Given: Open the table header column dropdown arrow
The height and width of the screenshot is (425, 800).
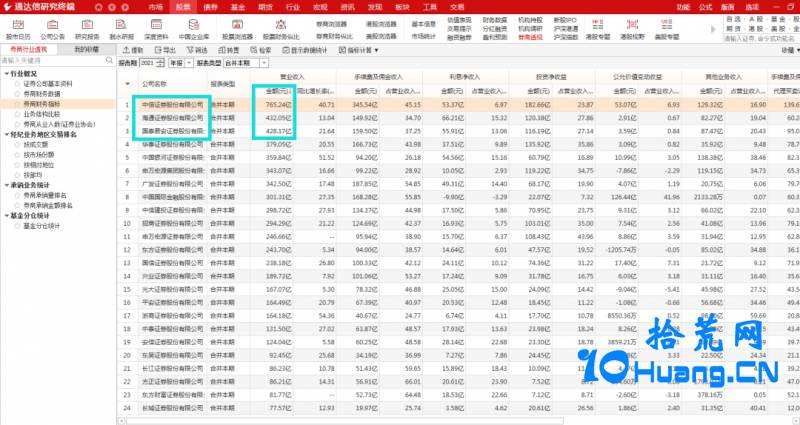Looking at the screenshot, I should pyautogui.click(x=128, y=84).
